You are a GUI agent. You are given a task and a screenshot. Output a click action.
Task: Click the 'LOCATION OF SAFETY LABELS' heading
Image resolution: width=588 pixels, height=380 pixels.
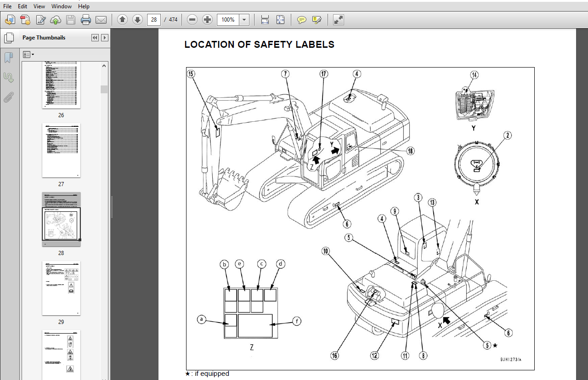(259, 45)
